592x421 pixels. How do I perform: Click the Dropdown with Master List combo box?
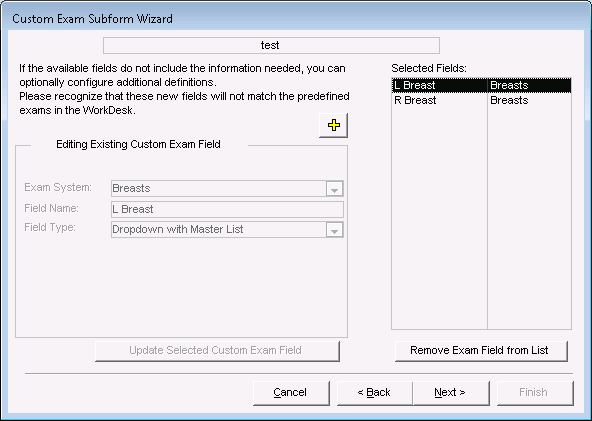pyautogui.click(x=227, y=230)
